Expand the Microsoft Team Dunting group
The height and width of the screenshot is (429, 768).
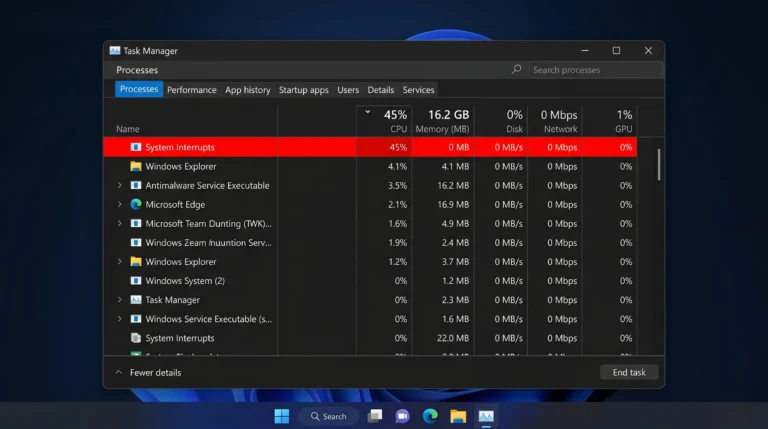120,223
